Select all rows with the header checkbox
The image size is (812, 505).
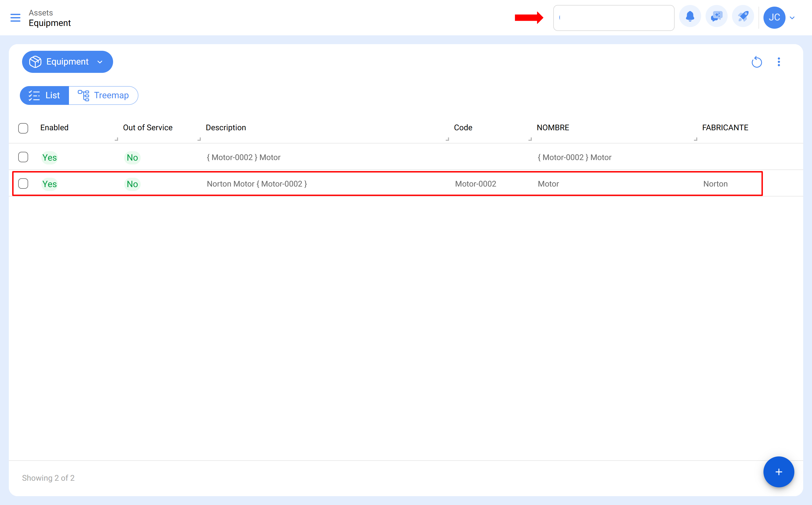click(23, 128)
